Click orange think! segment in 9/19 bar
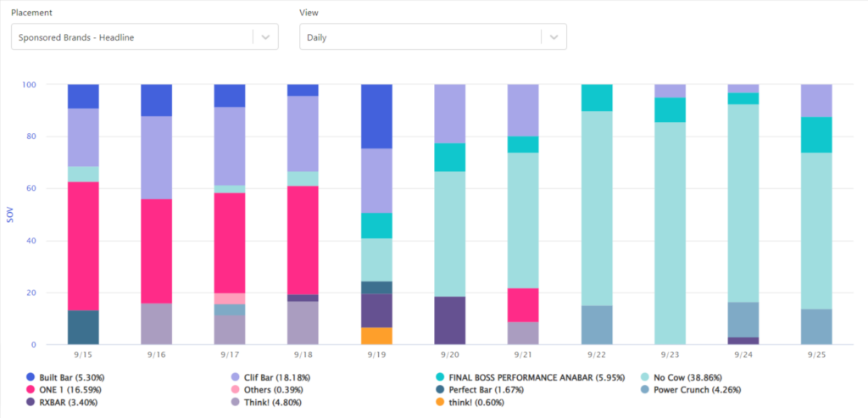This screenshot has height=418, width=868. [x=376, y=336]
